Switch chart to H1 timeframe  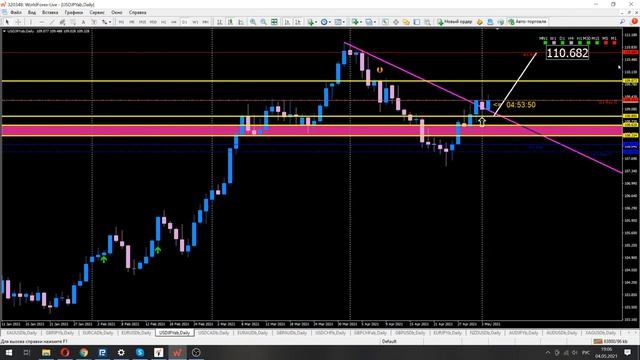[164, 22]
